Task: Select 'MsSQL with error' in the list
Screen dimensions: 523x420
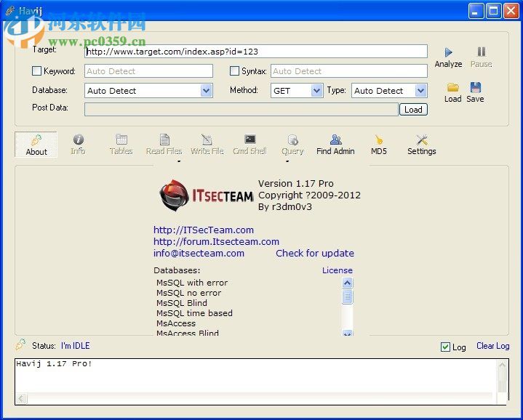Action: click(192, 283)
